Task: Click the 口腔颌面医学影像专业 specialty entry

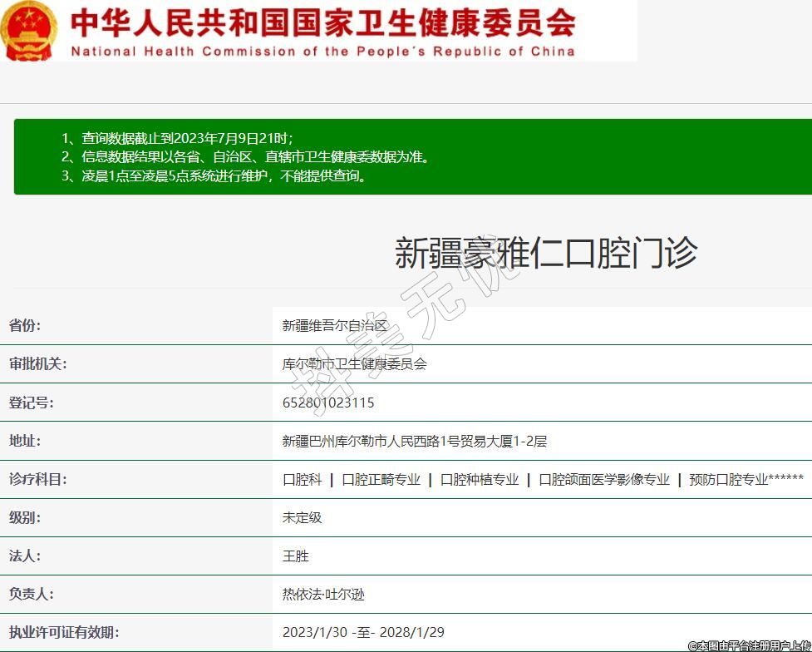Action: tap(603, 480)
